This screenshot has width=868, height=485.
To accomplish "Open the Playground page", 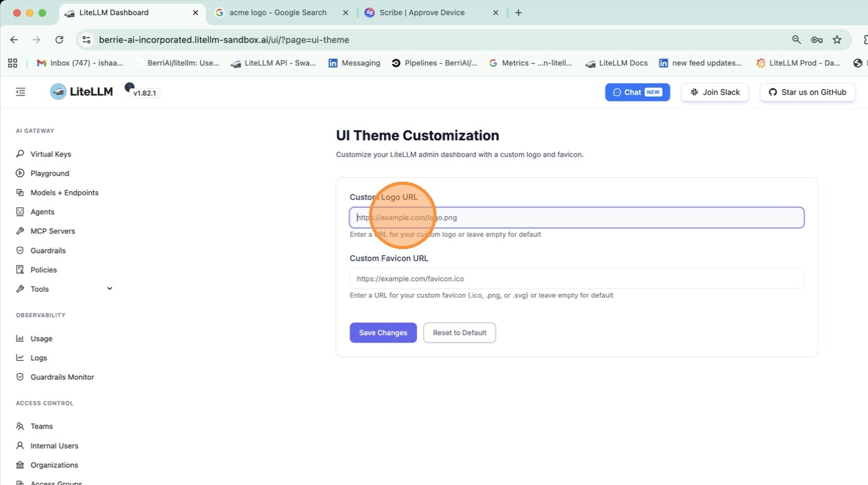I will [x=50, y=173].
